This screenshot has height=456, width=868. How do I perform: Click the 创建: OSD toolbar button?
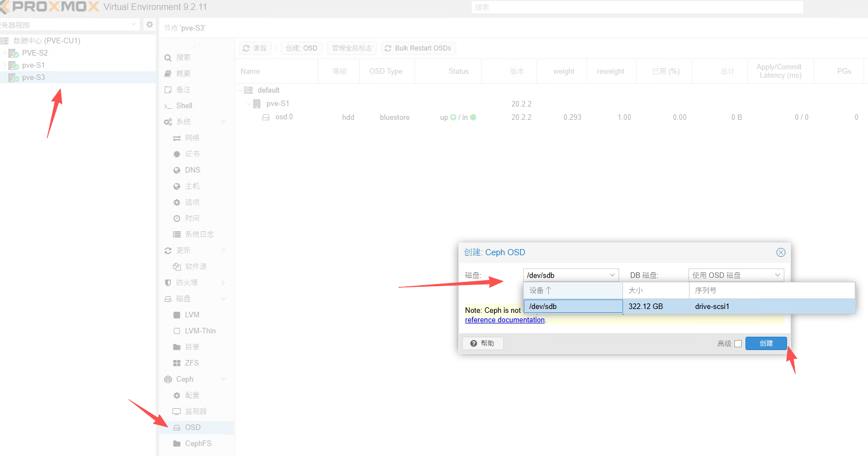pos(302,48)
